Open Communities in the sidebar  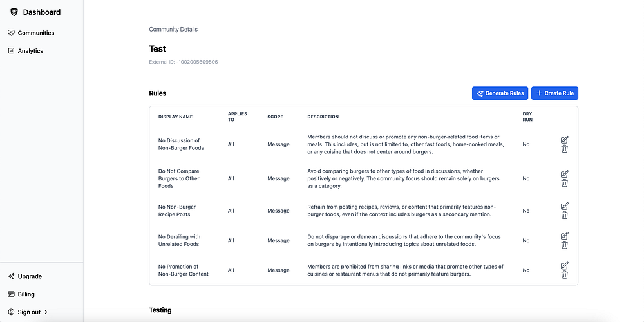35,33
